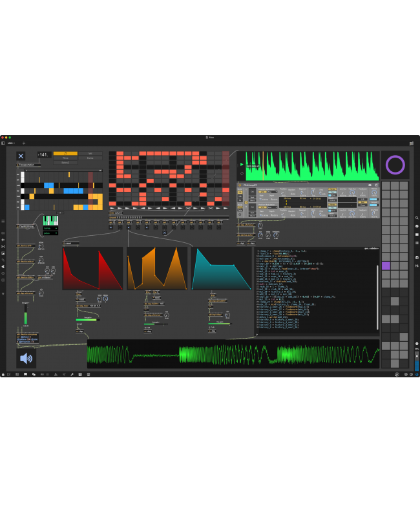Switch to the Extra2 tab
This screenshot has width=420, height=513.
click(x=65, y=163)
